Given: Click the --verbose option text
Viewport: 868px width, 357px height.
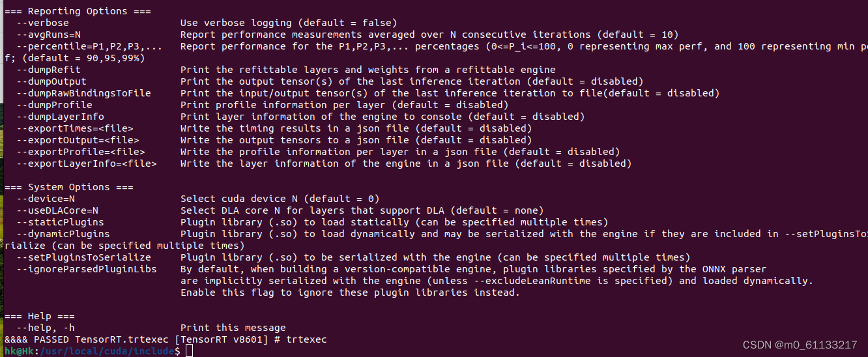Looking at the screenshot, I should coord(42,23).
